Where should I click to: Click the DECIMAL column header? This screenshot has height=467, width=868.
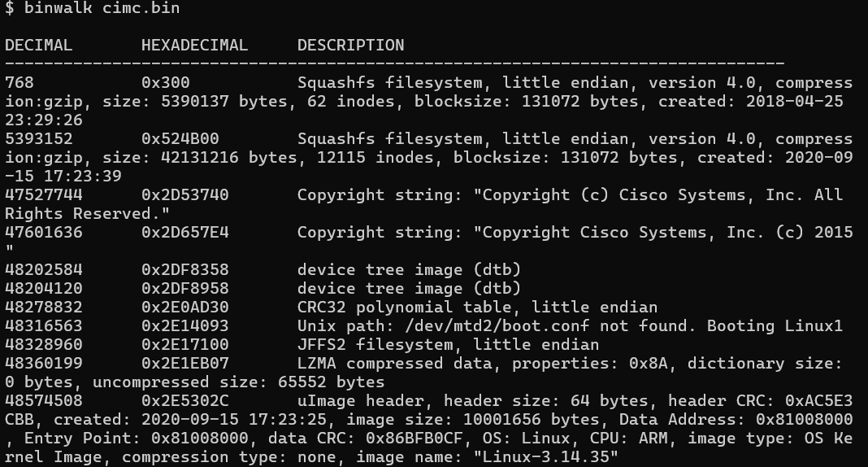click(38, 46)
